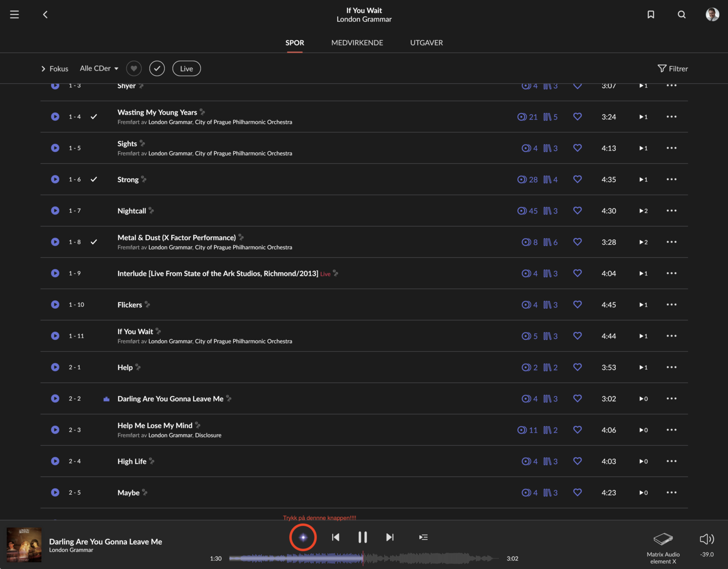Seek within the waveform progress bar
Image resolution: width=728 pixels, height=569 pixels.
click(x=363, y=558)
